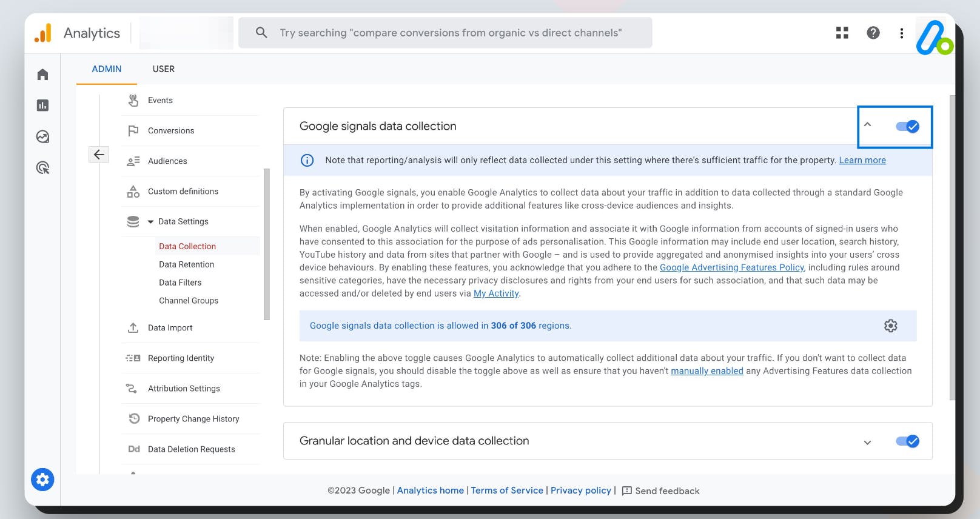Click the Events hand icon
The height and width of the screenshot is (519, 980).
[x=133, y=100]
